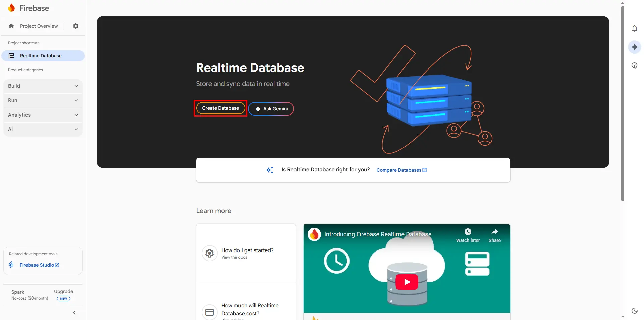Click the notifications bell icon

[x=634, y=29]
